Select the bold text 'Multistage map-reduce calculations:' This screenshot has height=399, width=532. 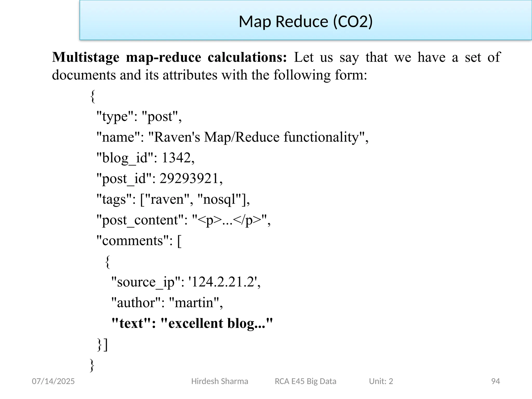coord(169,57)
